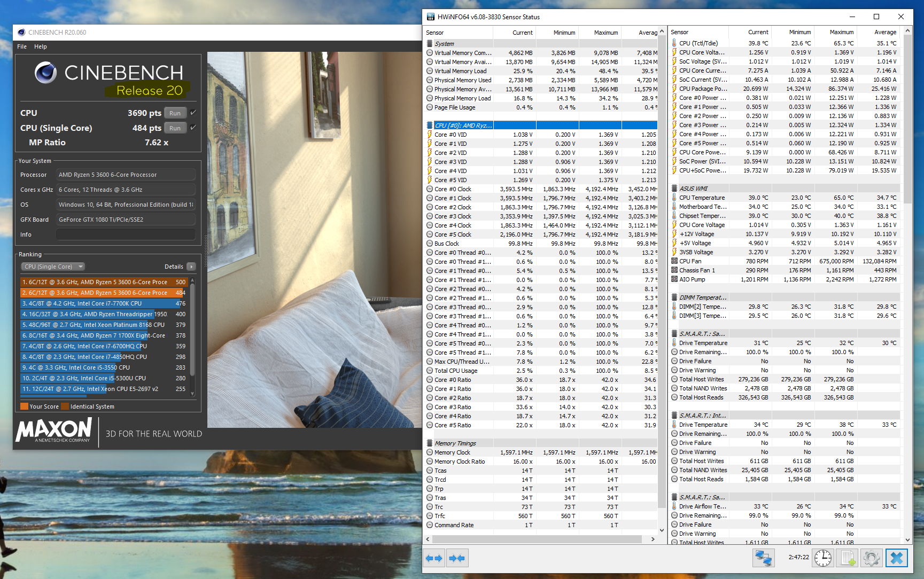Click the expand columns arrows icon in HWiNFO

(x=434, y=558)
